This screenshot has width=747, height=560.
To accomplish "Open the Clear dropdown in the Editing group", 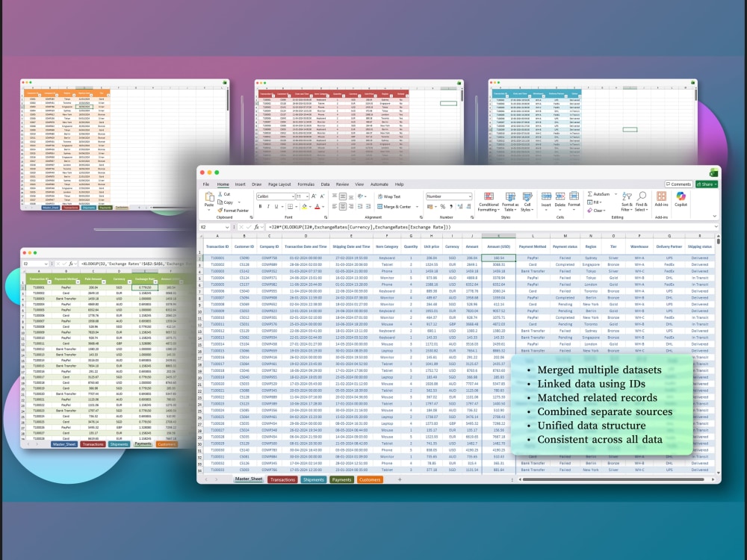I will (596, 211).
